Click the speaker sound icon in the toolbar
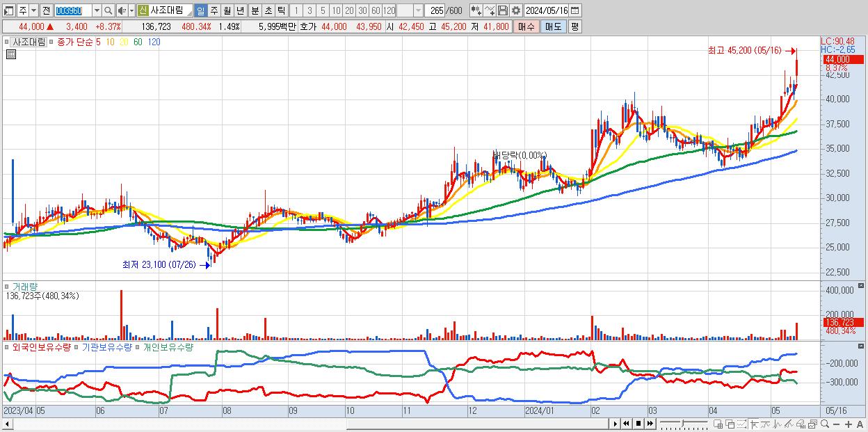The width and height of the screenshot is (868, 432). point(122,10)
